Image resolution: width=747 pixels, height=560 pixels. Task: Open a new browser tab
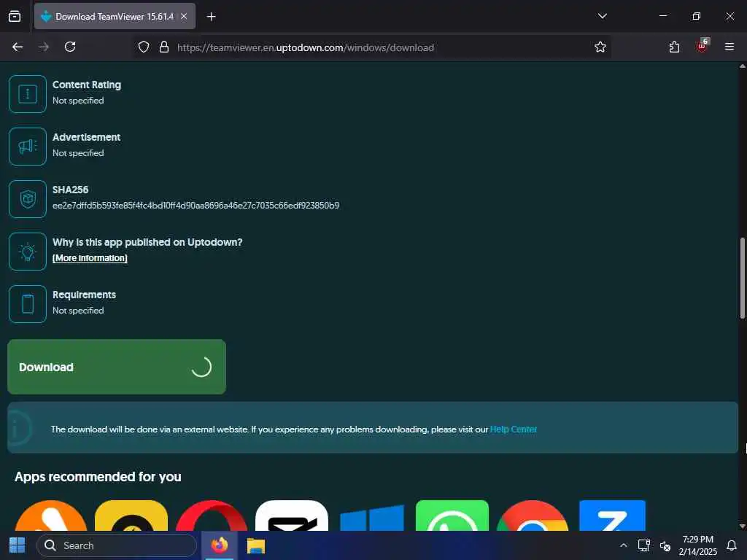tap(211, 17)
